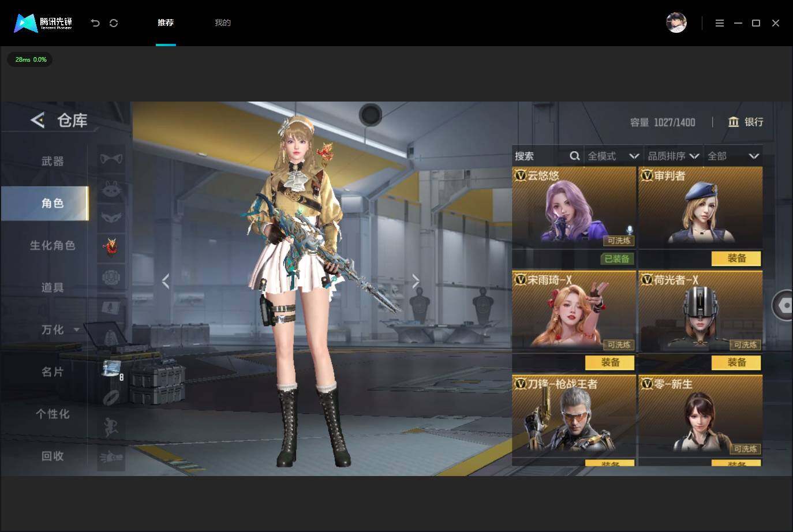The image size is (793, 532).
Task: Click the undo arrow in the top bar
Action: [95, 23]
